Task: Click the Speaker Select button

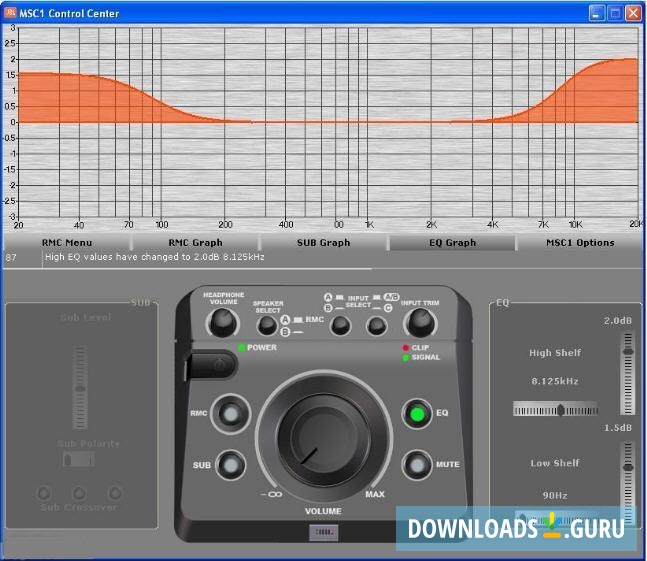Action: 267,325
